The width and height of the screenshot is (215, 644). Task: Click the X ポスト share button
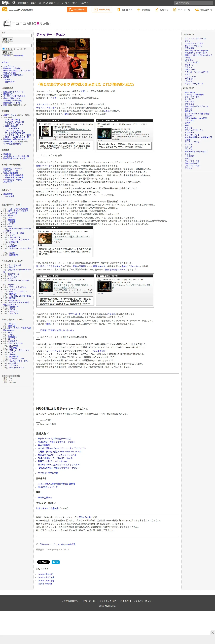tap(43, 562)
